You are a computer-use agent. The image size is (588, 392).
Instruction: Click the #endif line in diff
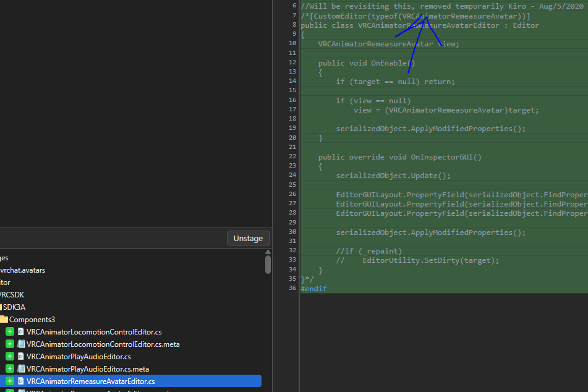313,289
